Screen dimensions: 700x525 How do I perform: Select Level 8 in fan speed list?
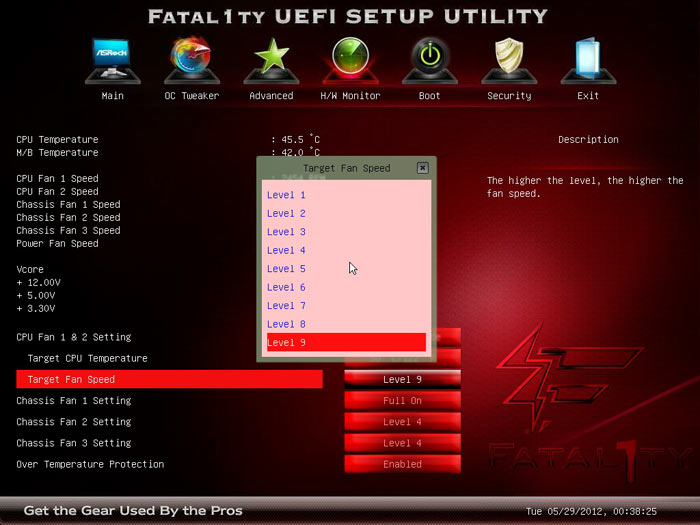pos(346,324)
